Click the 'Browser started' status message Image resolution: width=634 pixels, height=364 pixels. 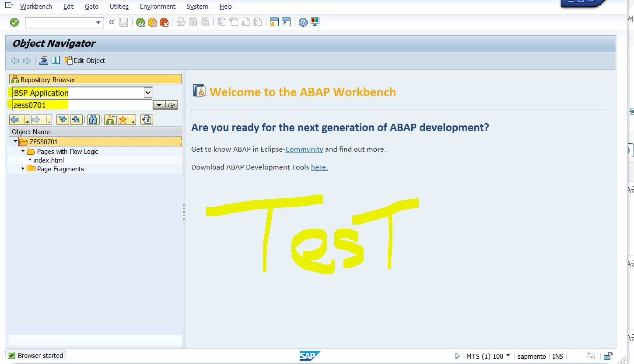40,356
